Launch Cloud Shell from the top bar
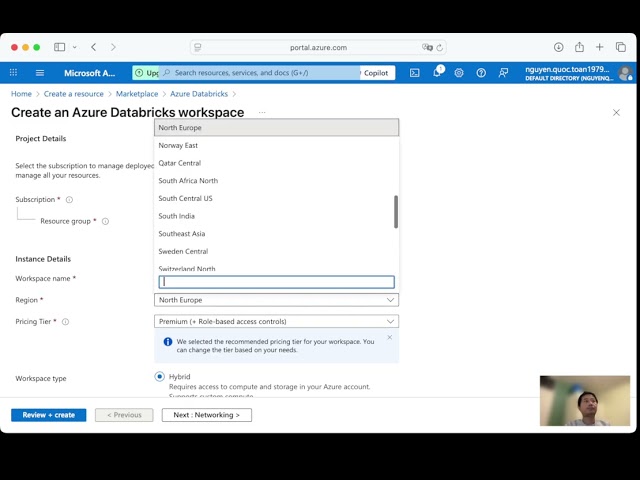This screenshot has width=640, height=480. pyautogui.click(x=414, y=73)
